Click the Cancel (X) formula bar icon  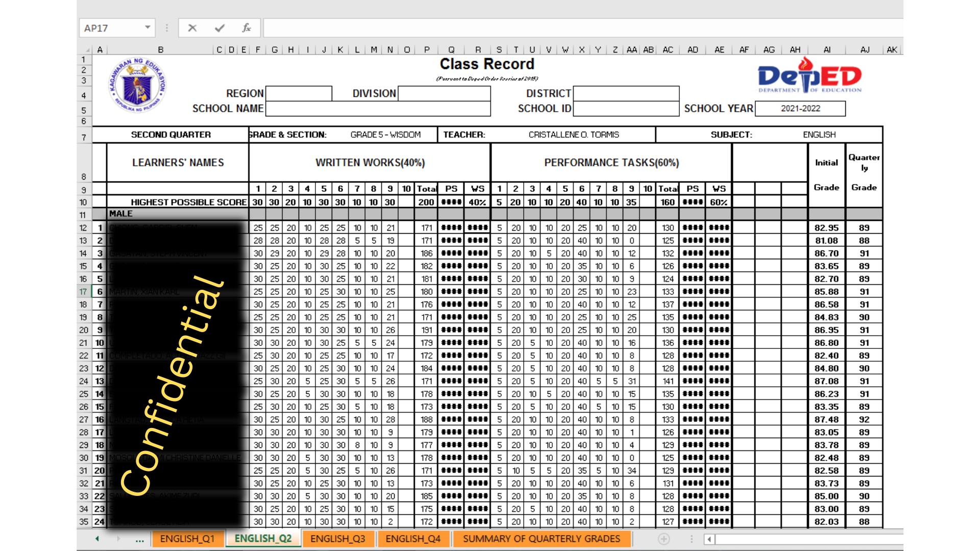pyautogui.click(x=192, y=28)
